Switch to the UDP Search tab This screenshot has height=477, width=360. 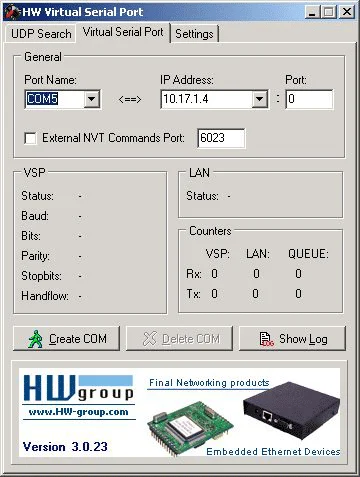[41, 34]
